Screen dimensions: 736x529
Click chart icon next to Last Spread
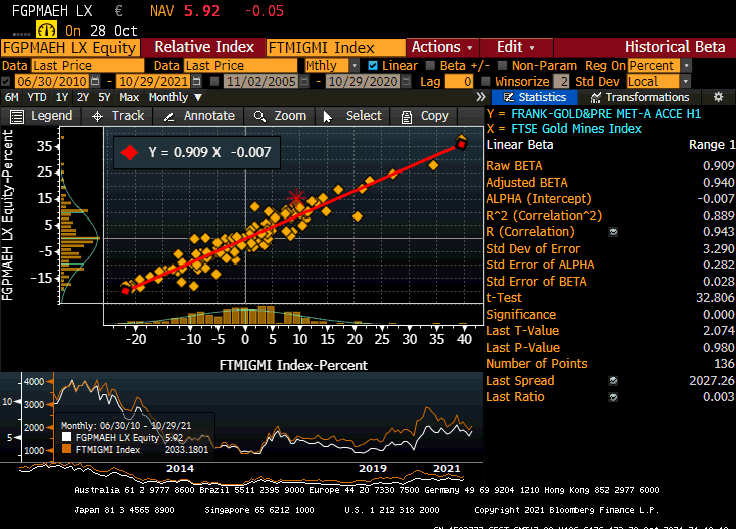tap(613, 381)
